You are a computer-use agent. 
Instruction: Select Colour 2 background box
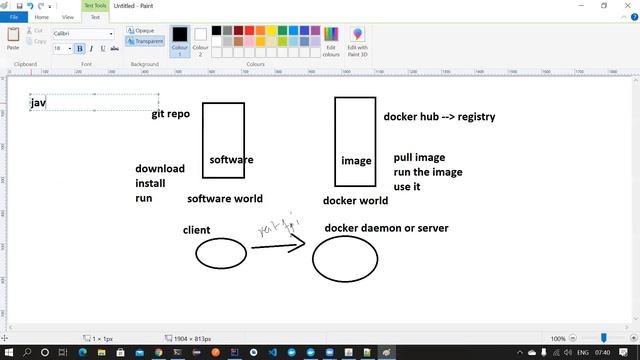point(200,41)
